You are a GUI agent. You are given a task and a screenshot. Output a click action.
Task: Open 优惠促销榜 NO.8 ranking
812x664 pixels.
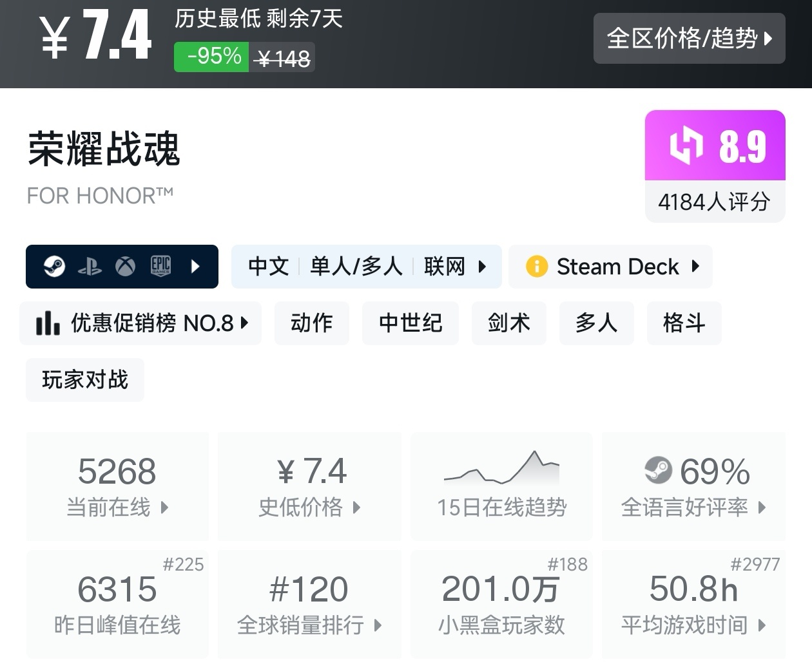[140, 323]
